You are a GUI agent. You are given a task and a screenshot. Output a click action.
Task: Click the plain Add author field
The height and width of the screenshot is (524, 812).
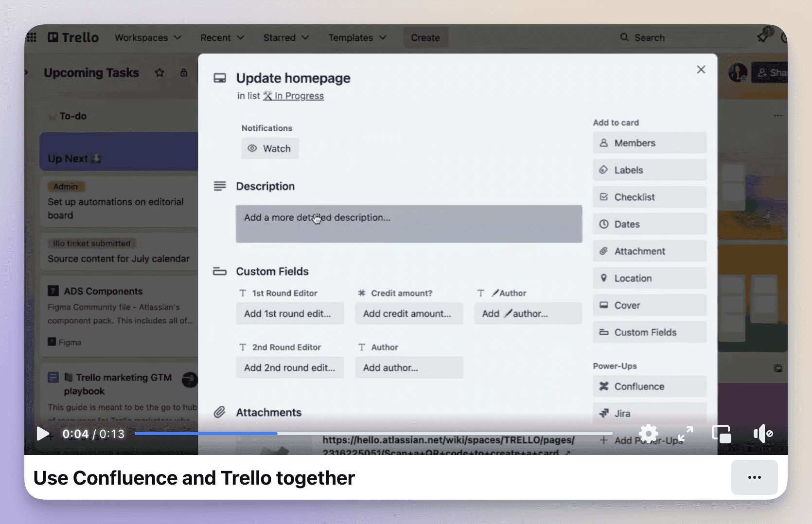click(409, 367)
